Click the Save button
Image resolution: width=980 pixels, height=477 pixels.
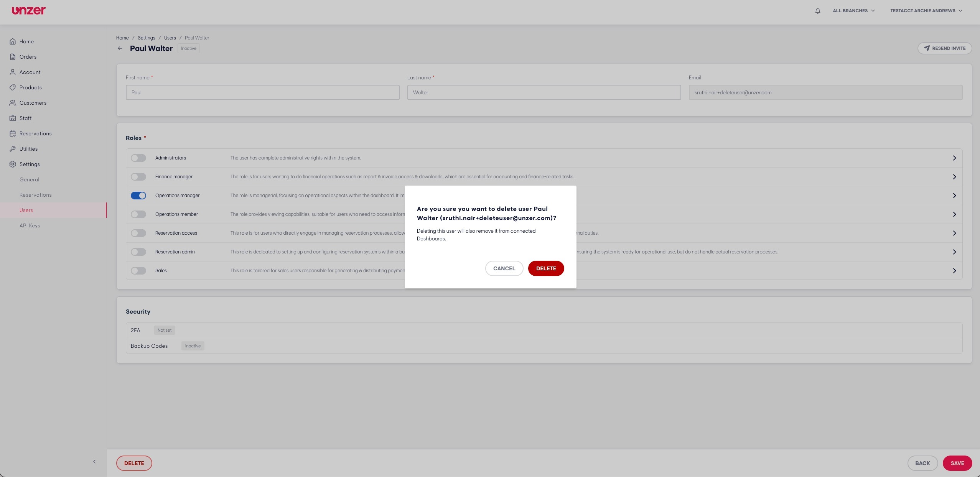957,463
